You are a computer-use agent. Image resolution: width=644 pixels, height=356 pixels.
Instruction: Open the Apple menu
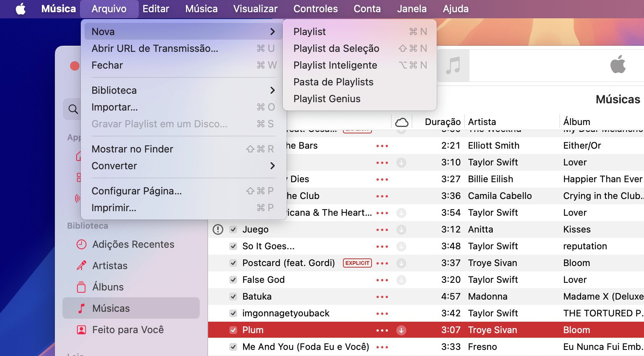(21, 9)
